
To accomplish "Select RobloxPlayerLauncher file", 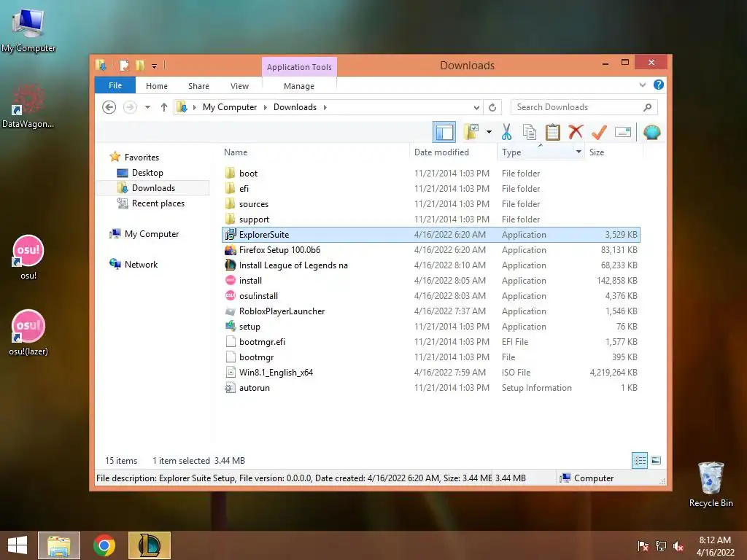I will pos(430,311).
